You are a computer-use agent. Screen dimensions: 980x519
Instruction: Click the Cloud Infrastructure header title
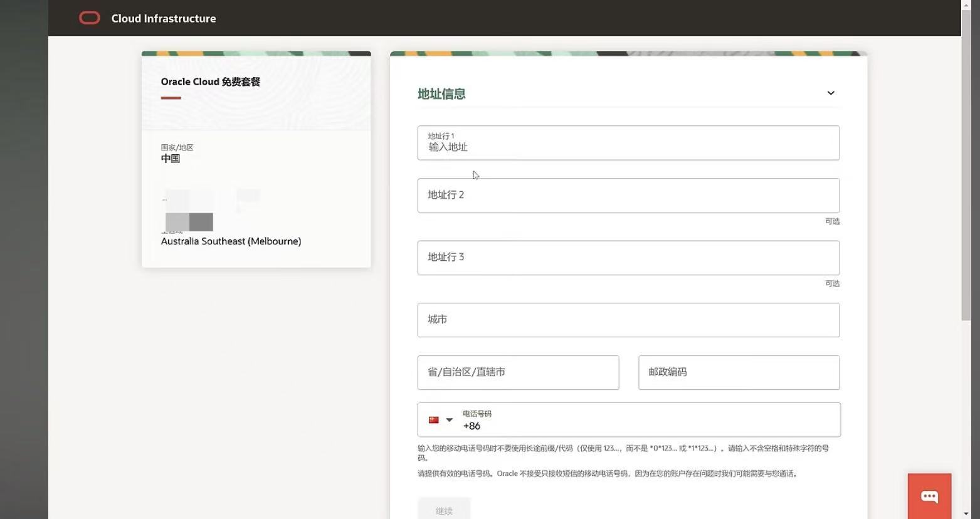click(164, 19)
